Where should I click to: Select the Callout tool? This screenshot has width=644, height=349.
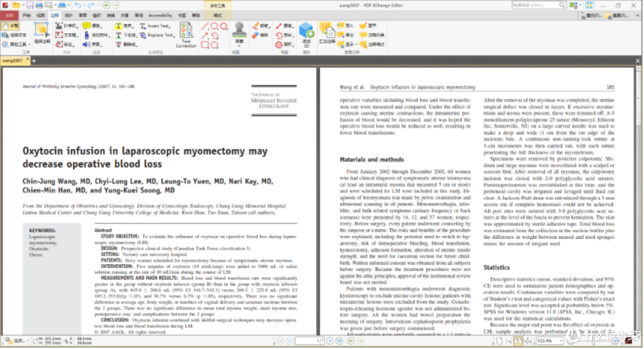point(65,44)
